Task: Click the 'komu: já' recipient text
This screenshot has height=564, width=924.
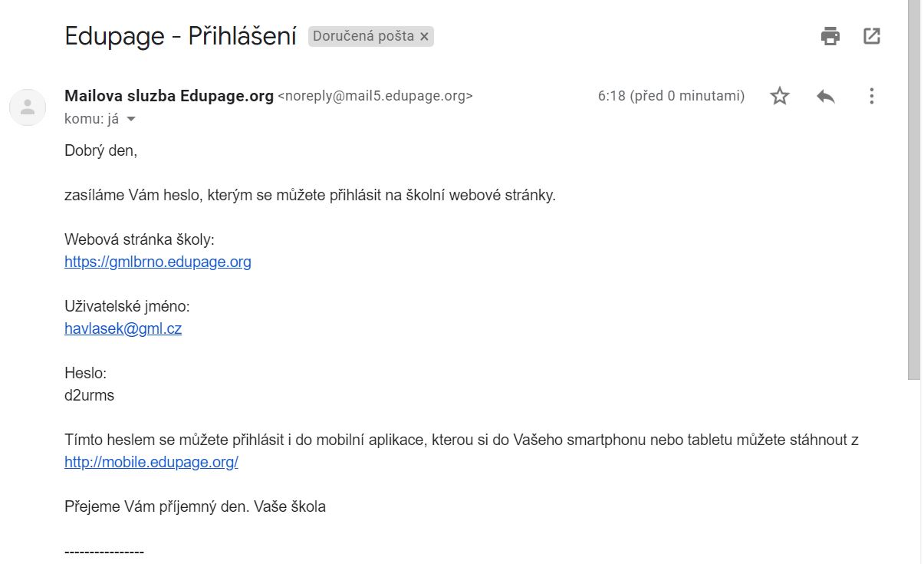Action: tap(91, 119)
